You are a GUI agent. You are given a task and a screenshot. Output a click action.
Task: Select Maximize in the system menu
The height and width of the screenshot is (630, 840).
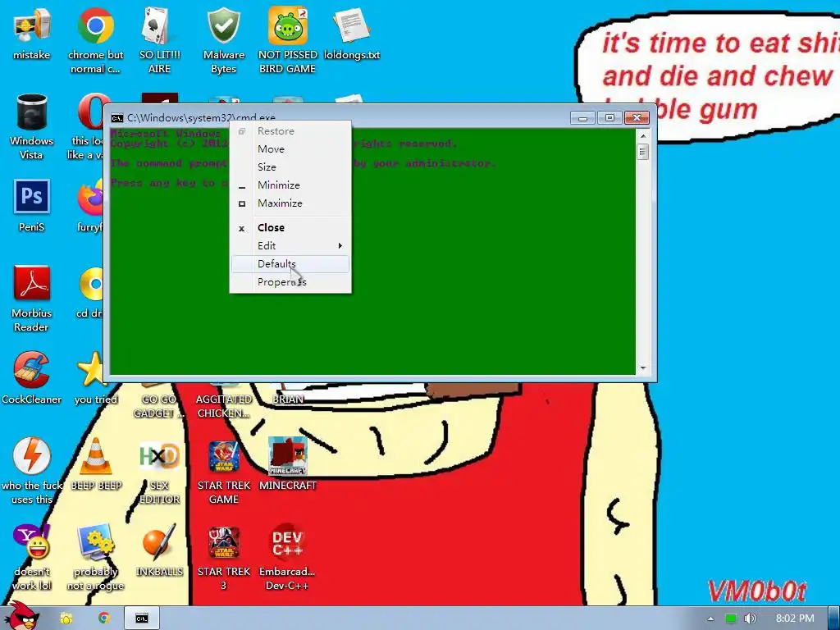coord(291,203)
